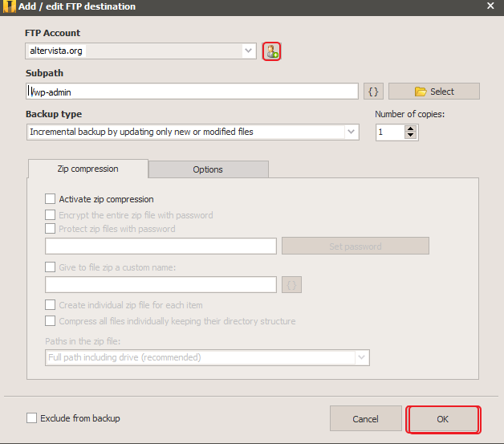The image size is (504, 444).
Task: Switch to the Options tab
Action: (208, 169)
